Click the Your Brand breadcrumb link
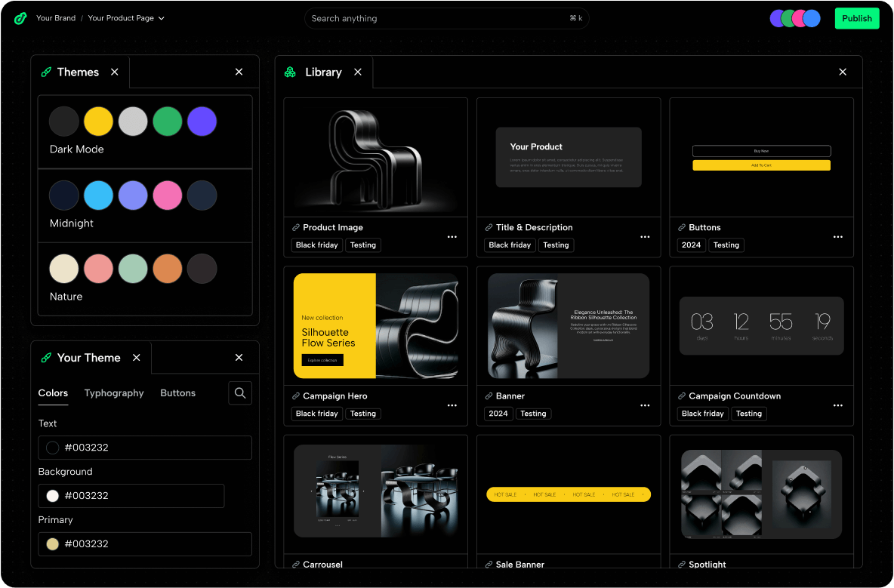This screenshot has height=588, width=894. click(56, 18)
